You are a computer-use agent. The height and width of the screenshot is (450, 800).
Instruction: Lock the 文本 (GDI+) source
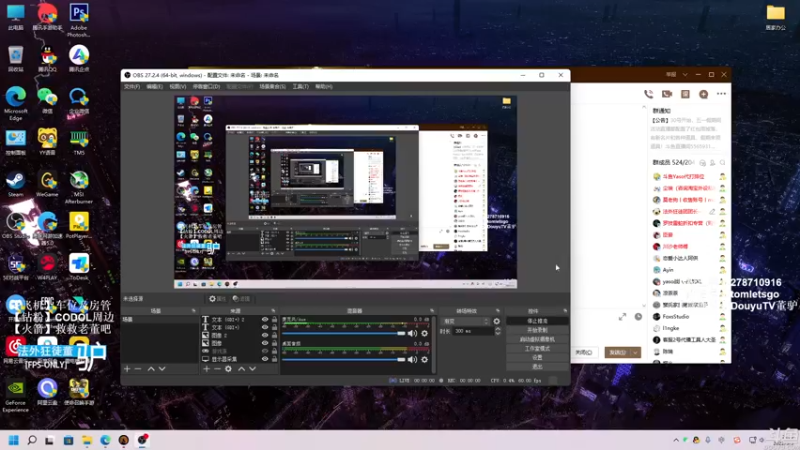(x=274, y=327)
